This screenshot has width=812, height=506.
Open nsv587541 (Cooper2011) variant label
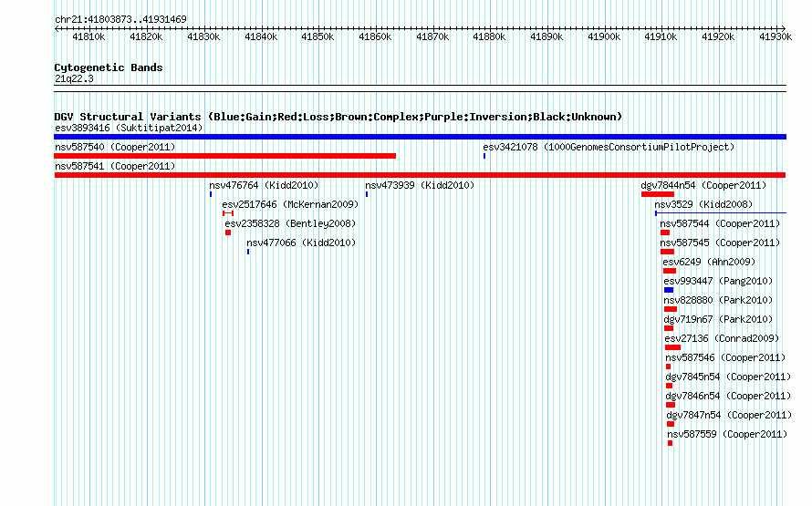pyautogui.click(x=115, y=166)
